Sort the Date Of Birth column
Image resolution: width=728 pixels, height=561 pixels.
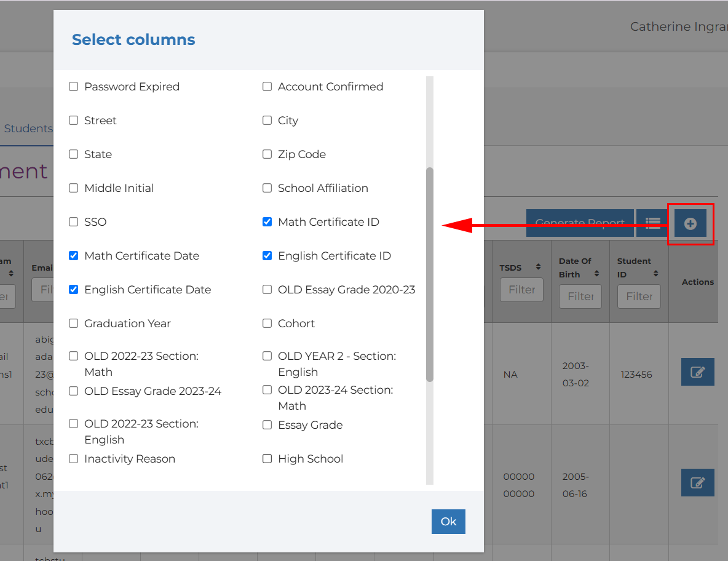(596, 274)
